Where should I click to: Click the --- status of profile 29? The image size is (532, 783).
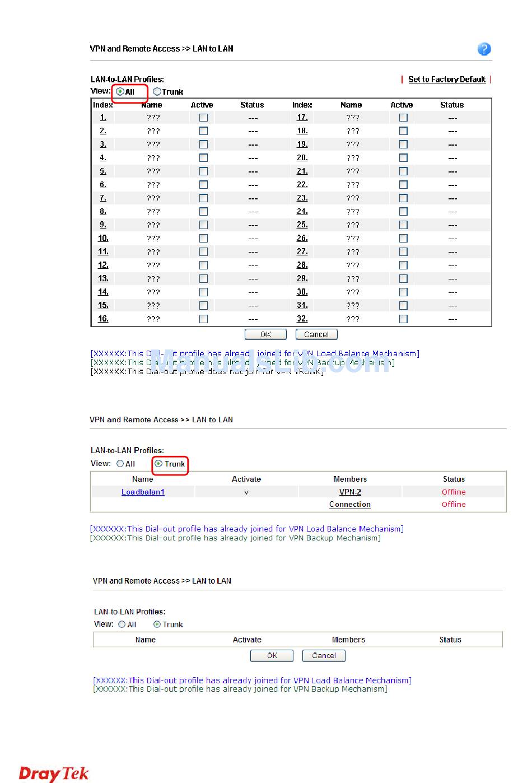coord(452,279)
